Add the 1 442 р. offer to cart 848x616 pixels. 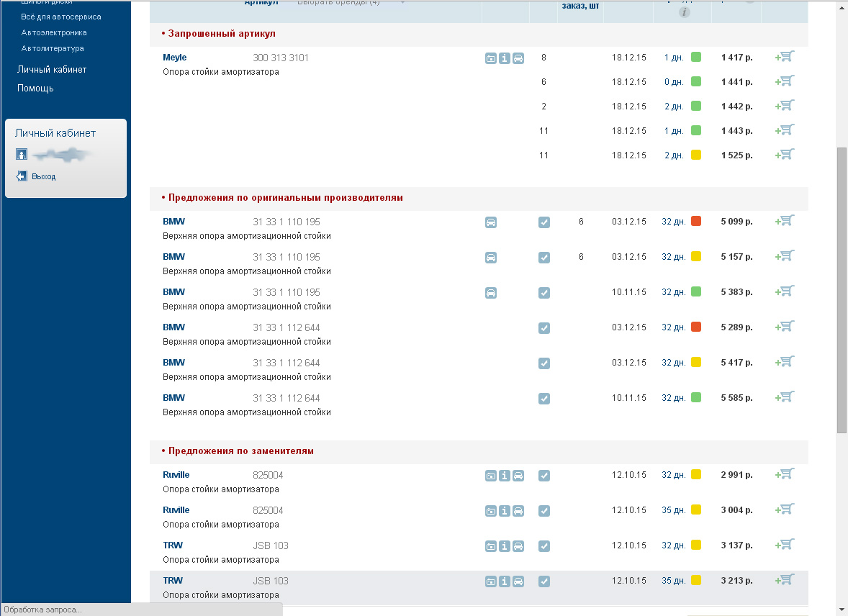coord(785,106)
